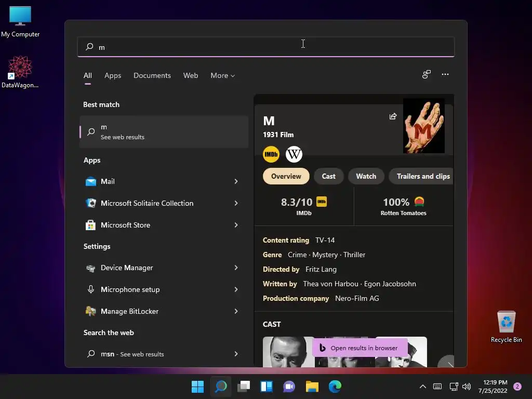Select the Overview pill tab
The image size is (532, 399).
tap(286, 177)
